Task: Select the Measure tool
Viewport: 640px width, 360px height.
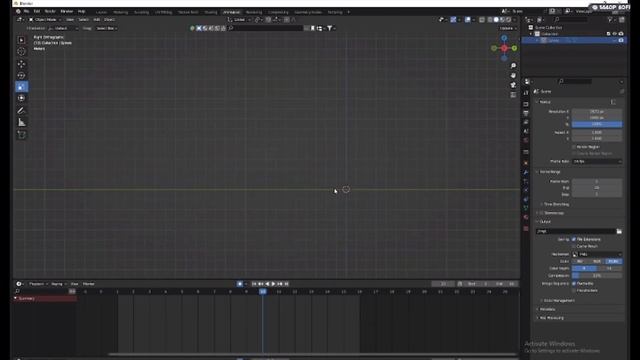Action: coord(22,122)
